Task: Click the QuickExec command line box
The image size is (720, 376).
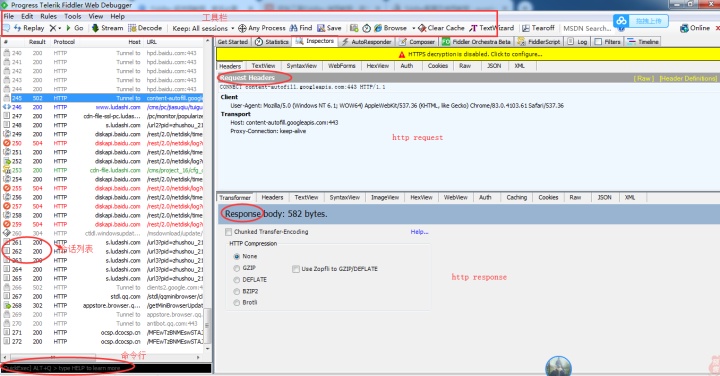Action: [106, 368]
